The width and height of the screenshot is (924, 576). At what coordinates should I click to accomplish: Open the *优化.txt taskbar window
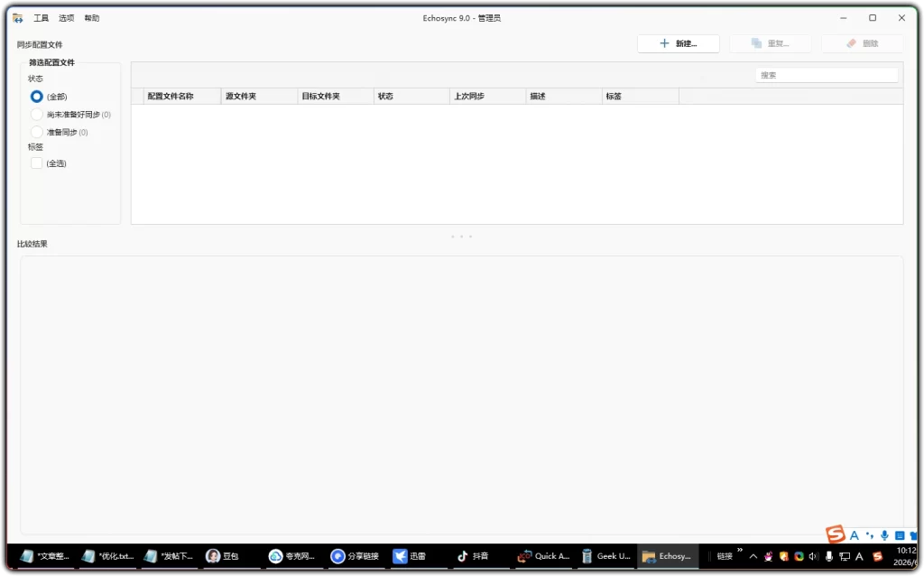[x=108, y=556]
